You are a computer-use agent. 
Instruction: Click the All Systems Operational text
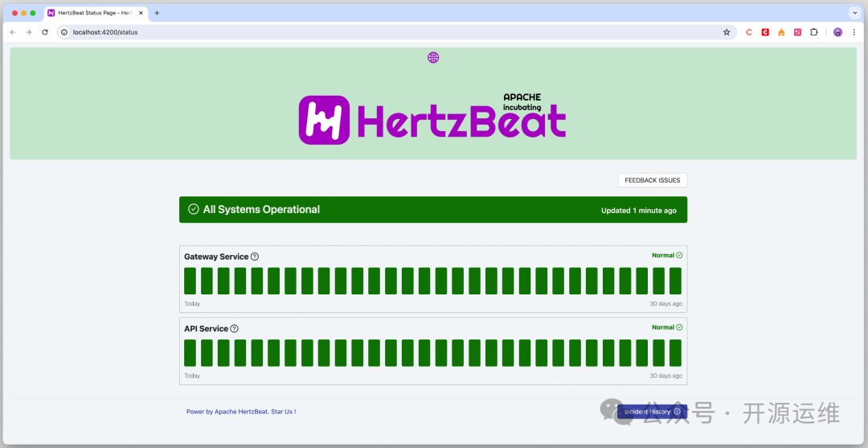point(261,209)
